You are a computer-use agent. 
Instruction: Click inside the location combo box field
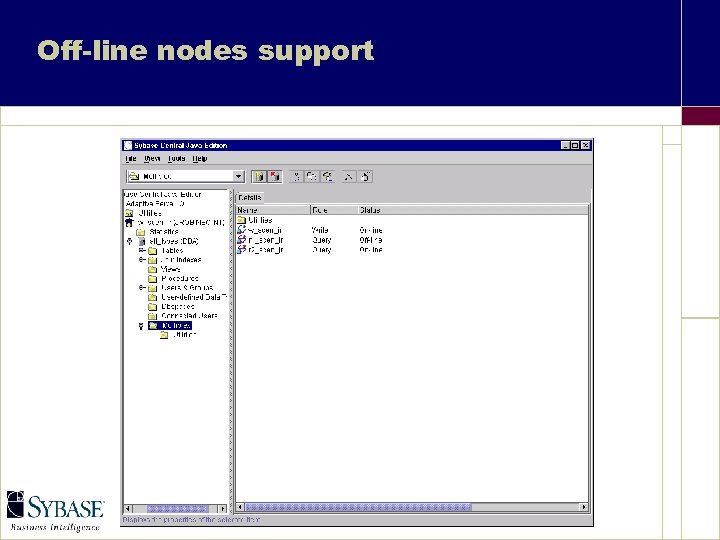point(186,176)
